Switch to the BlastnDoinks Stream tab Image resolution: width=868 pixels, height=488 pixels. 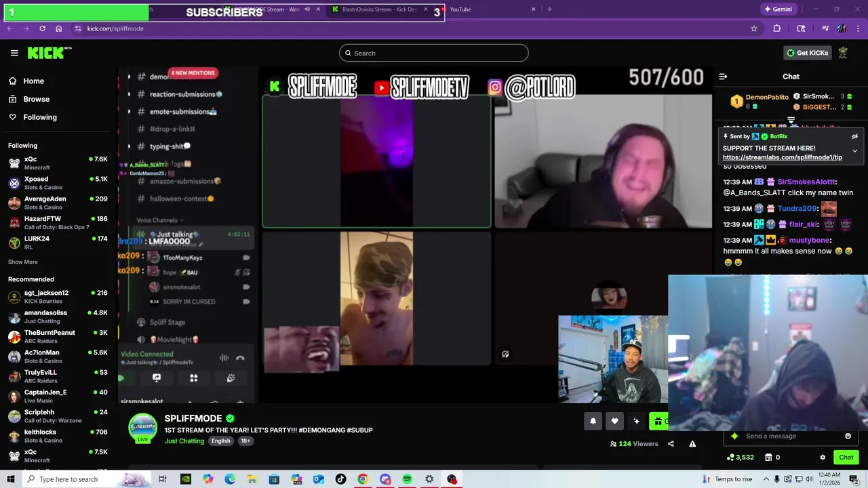pos(380,9)
